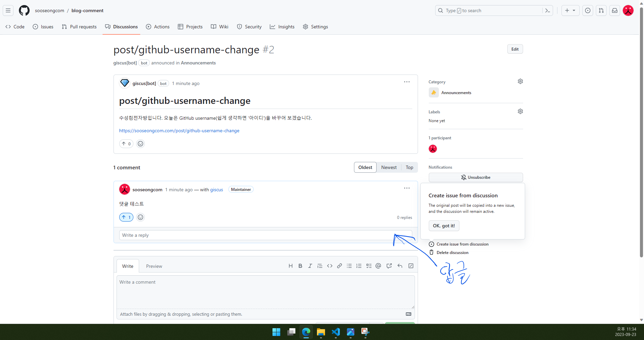Toggle slash commands icon in editor

[x=411, y=266]
